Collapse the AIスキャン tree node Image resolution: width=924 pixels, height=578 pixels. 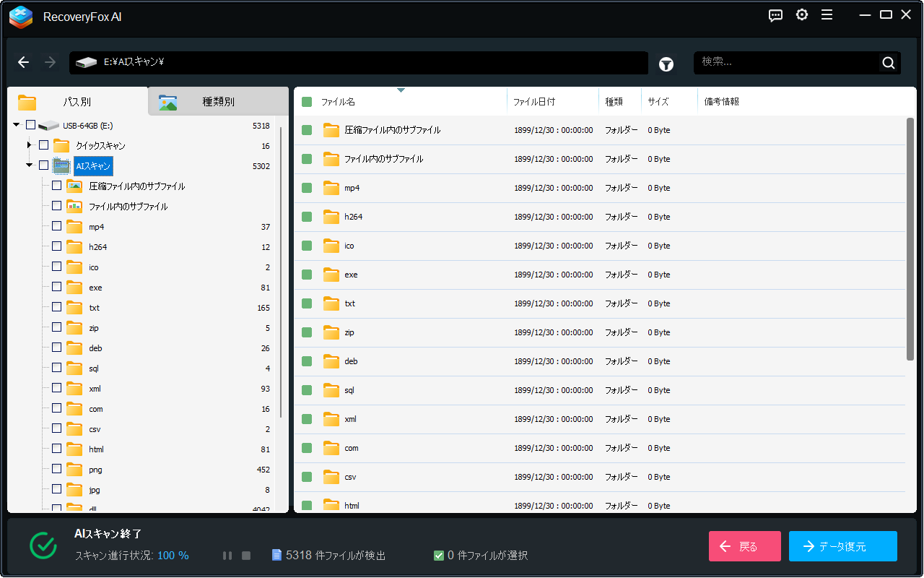tap(30, 165)
